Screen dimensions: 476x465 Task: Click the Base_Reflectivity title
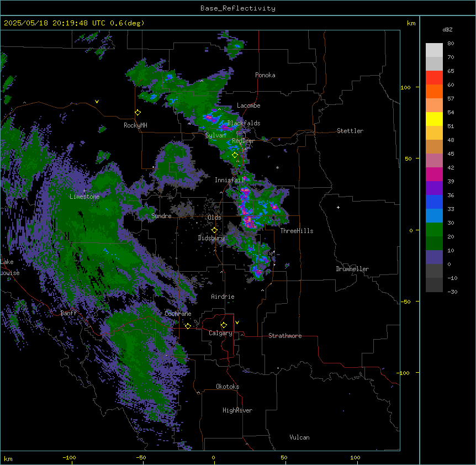coord(238,8)
